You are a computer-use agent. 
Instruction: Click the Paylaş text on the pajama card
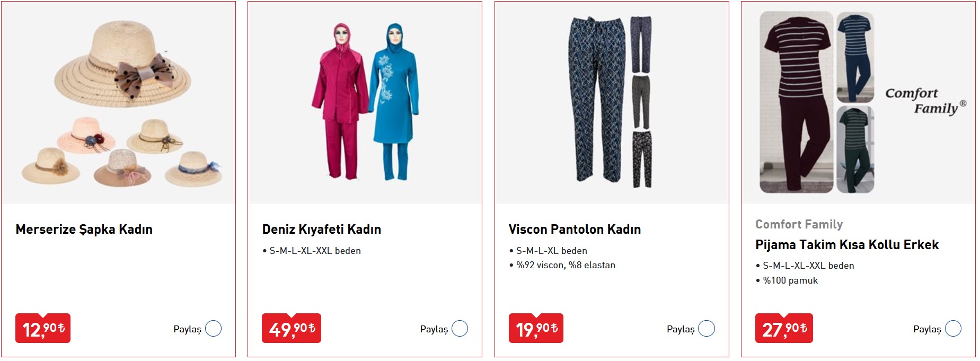tap(927, 329)
